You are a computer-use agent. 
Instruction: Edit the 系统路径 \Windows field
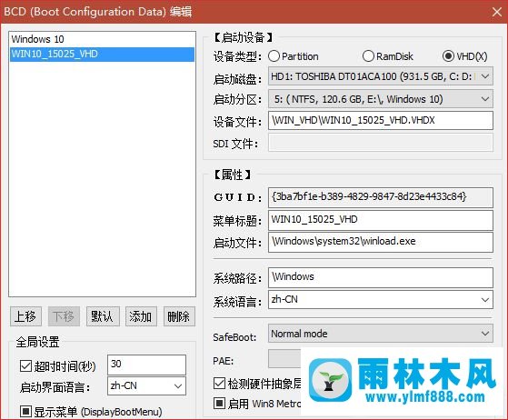pos(381,277)
